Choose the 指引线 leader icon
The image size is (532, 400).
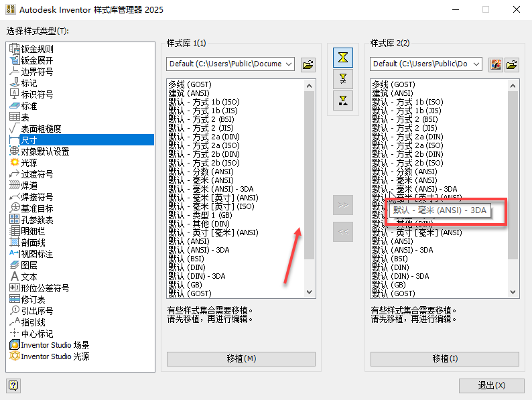coord(14,322)
